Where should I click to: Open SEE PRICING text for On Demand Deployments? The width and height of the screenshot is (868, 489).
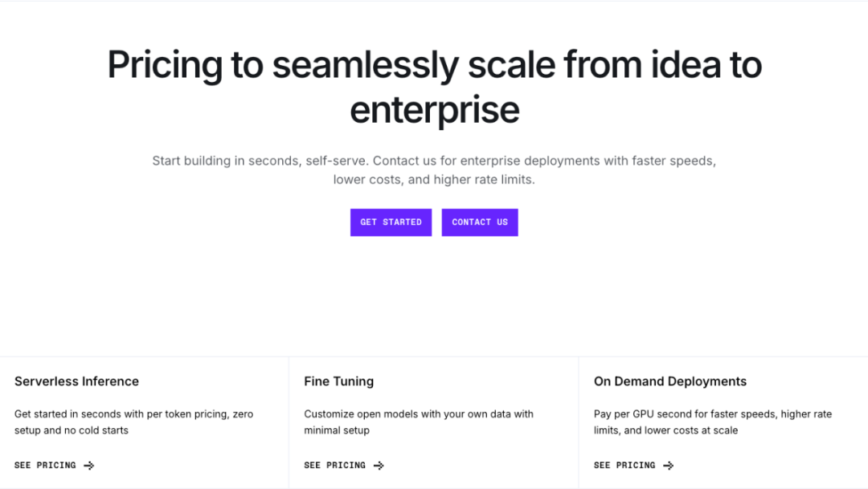coord(624,466)
